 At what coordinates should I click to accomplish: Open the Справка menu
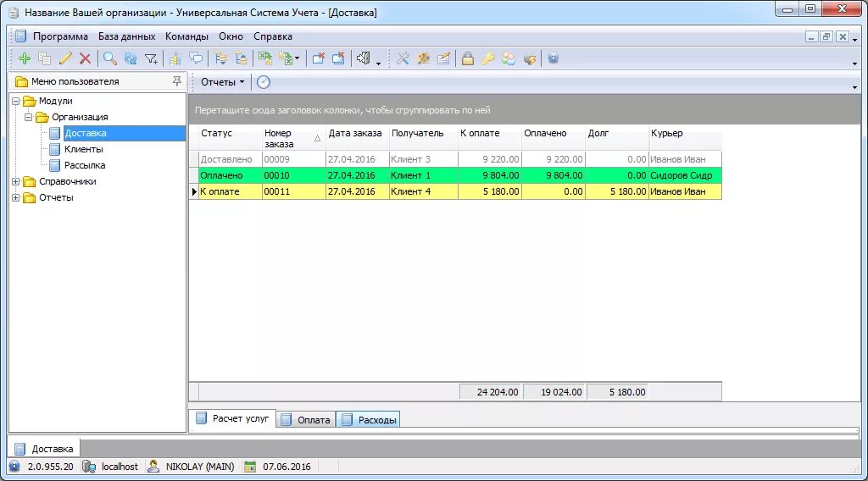tap(273, 36)
